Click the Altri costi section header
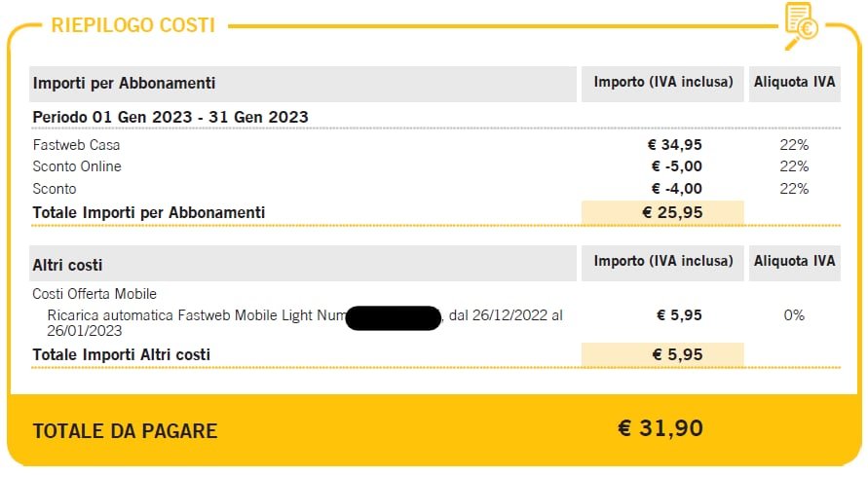868x477 pixels. pos(67,265)
